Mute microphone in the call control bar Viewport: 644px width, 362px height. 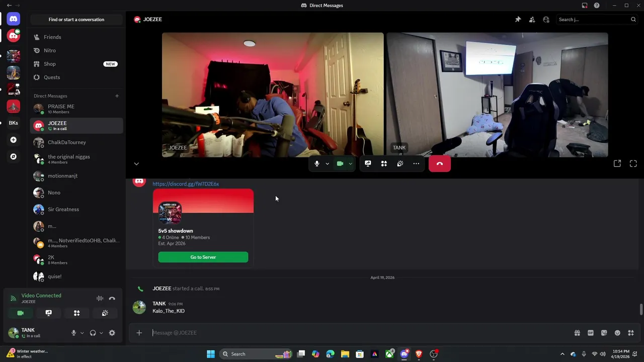(317, 163)
